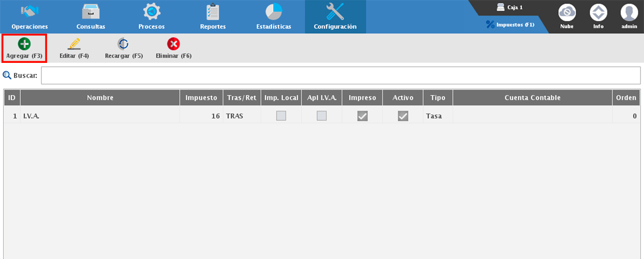Open the Info icon in header

tap(598, 12)
